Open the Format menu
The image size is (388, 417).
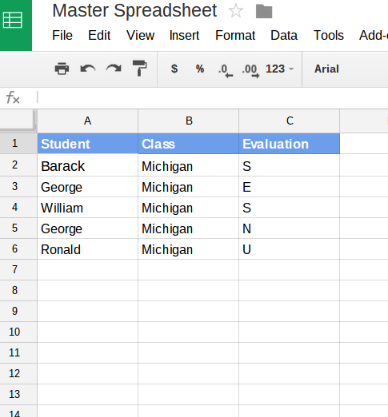235,35
